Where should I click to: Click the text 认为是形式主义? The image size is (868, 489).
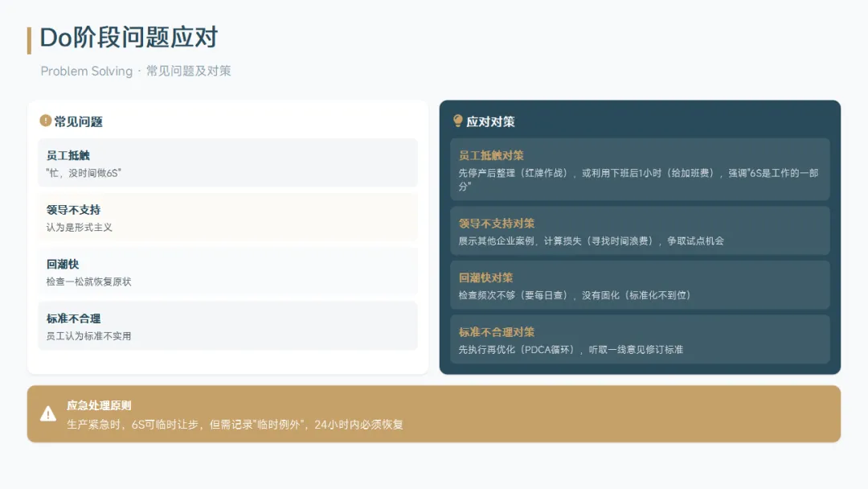coord(79,227)
